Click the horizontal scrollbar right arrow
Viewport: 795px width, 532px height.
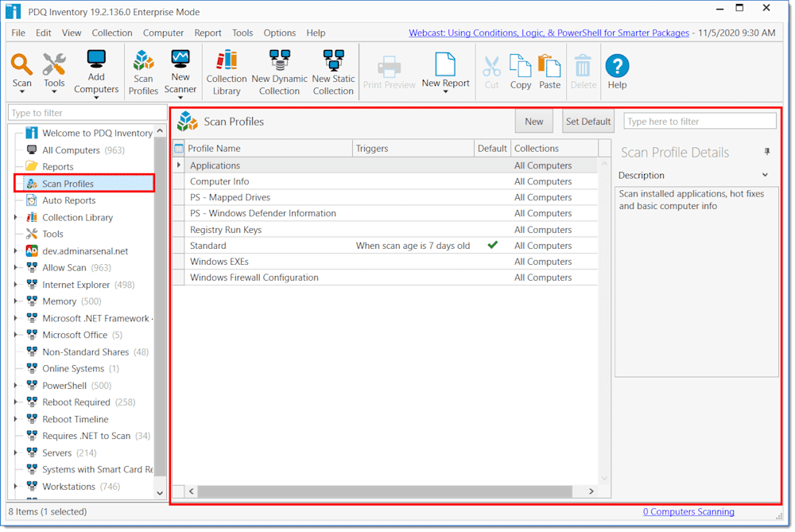click(x=591, y=491)
